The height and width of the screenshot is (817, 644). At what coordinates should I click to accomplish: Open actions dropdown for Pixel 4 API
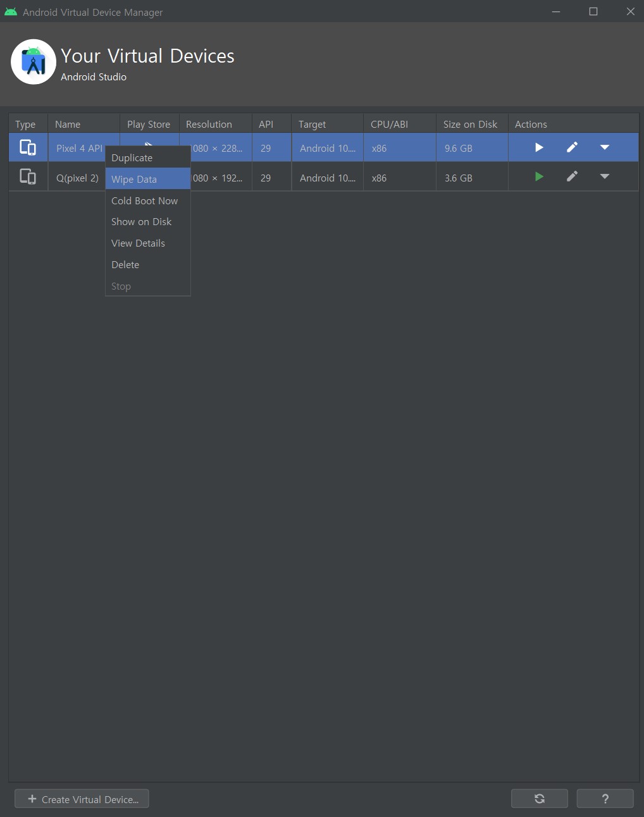coord(605,147)
